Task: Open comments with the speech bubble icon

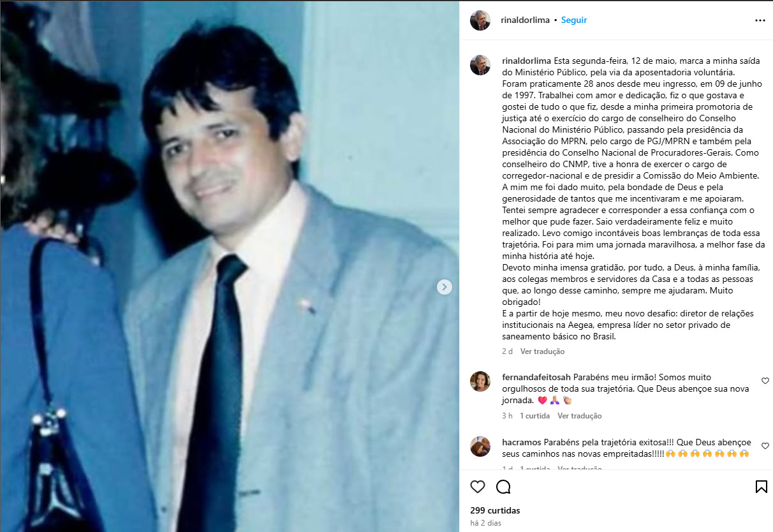Action: pos(503,487)
